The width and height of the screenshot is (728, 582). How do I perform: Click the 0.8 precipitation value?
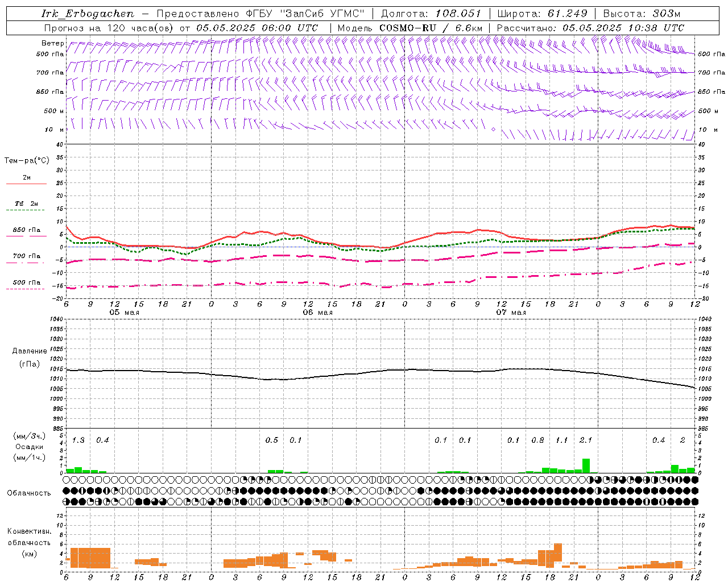point(537,440)
